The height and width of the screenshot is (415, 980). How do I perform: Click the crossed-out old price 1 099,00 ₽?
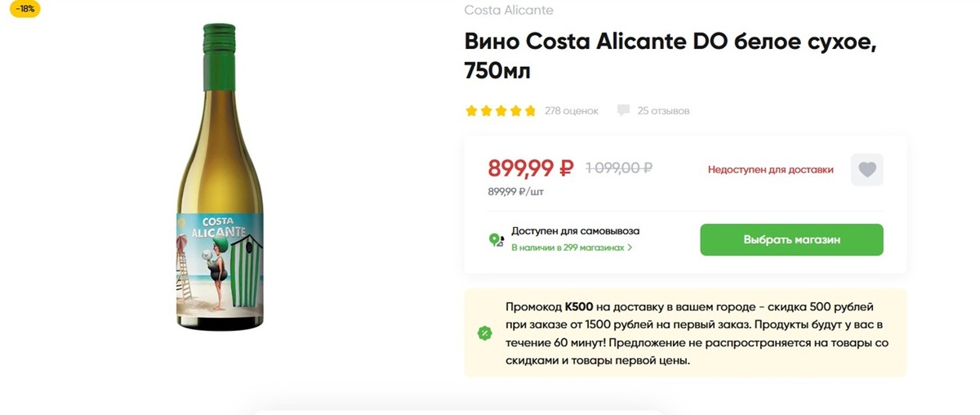618,168
